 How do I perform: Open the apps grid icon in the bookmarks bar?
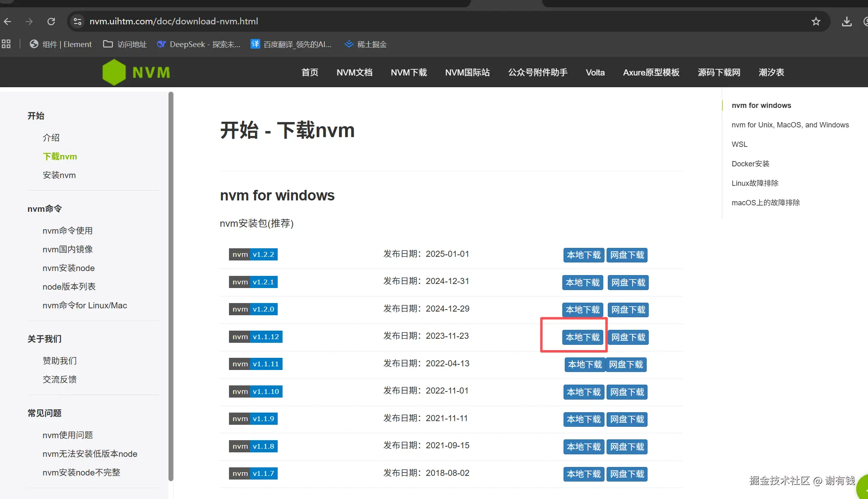6,44
